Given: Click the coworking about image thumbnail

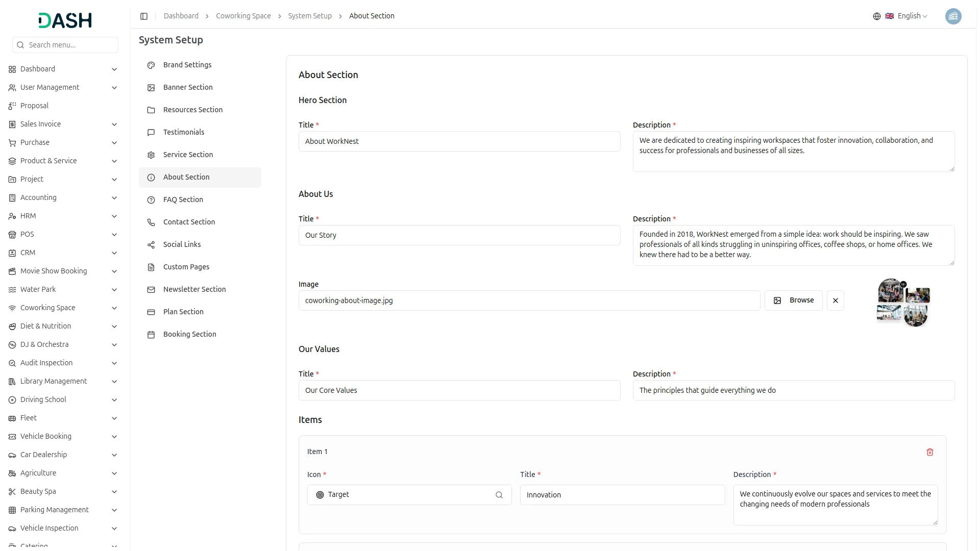Looking at the screenshot, I should [x=903, y=303].
